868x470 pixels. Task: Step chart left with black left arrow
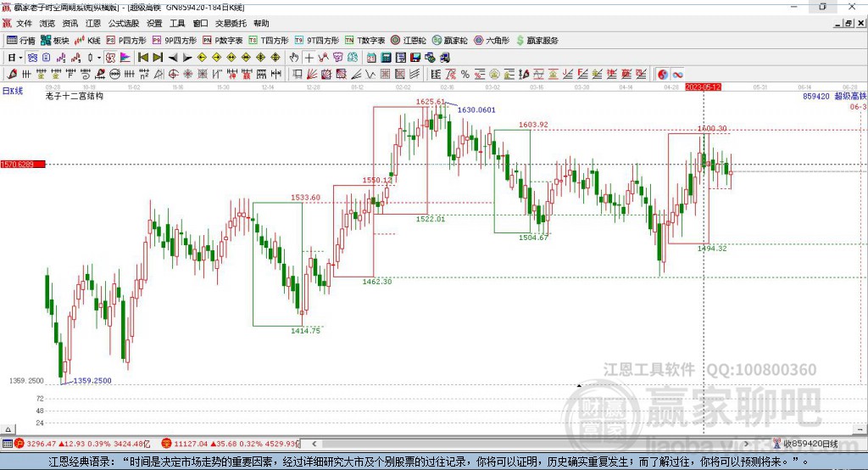click(x=173, y=58)
